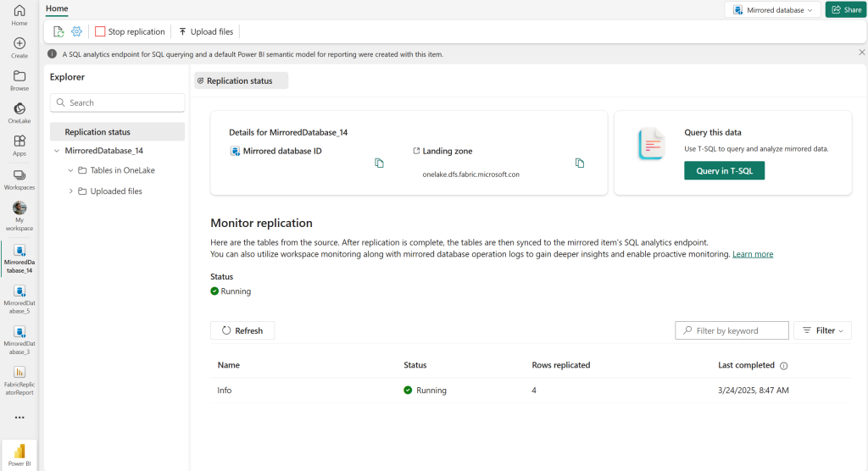Stop replication from the toolbar

130,31
